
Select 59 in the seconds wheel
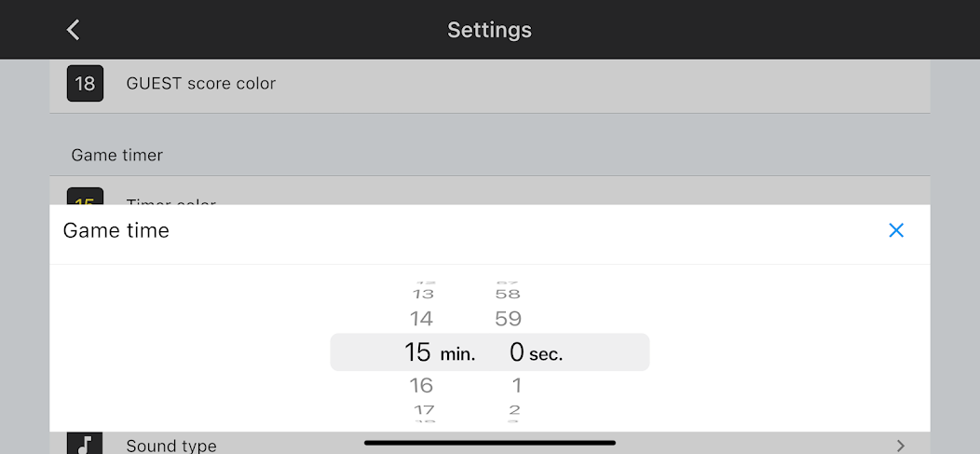[x=508, y=319]
